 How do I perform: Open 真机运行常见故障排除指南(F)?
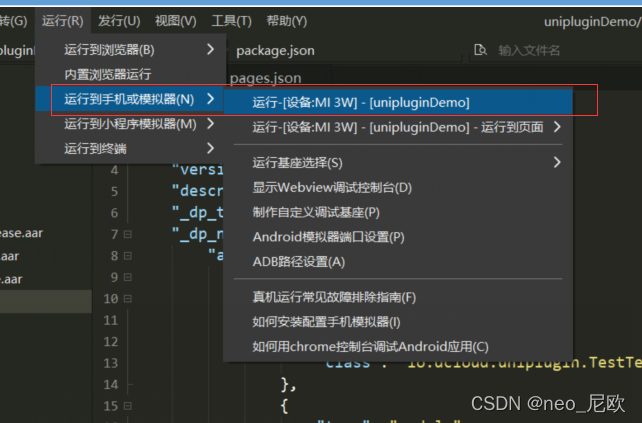pos(398,297)
